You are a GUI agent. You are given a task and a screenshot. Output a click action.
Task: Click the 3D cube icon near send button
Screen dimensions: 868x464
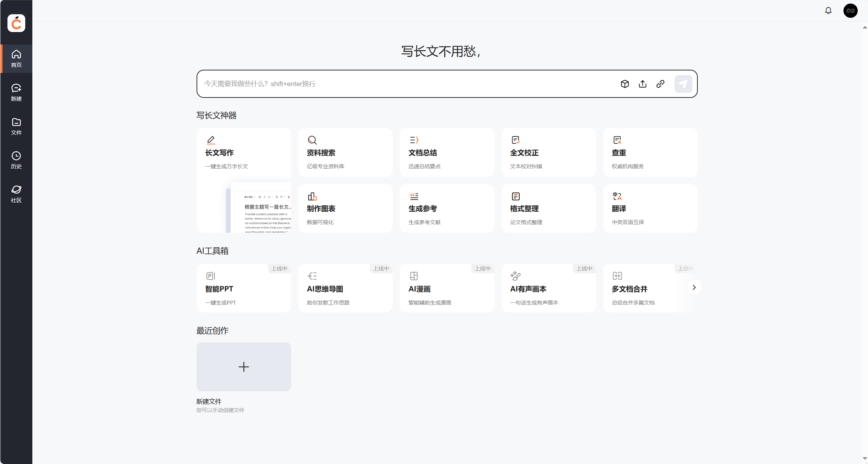(625, 84)
